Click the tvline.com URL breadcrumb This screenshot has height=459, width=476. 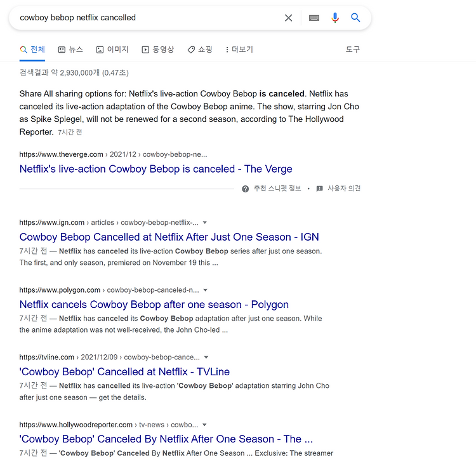tap(110, 357)
